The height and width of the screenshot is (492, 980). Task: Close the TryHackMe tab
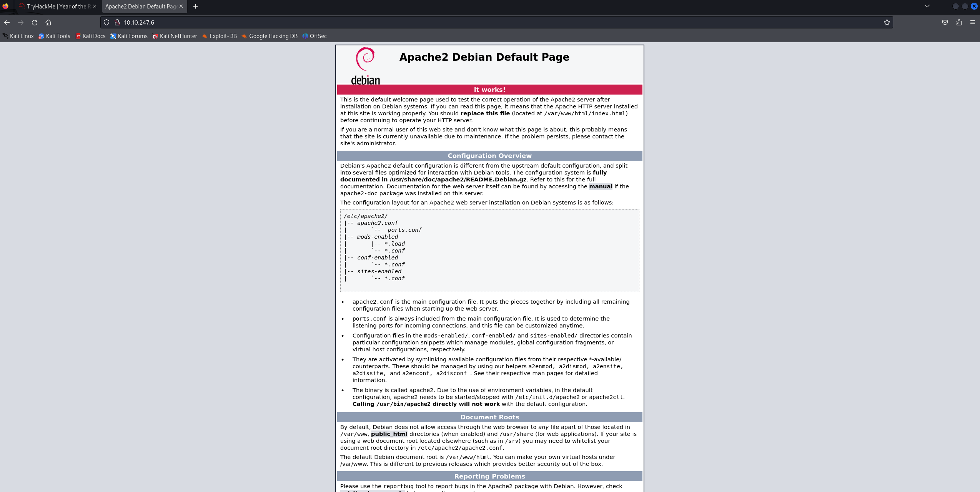point(95,7)
